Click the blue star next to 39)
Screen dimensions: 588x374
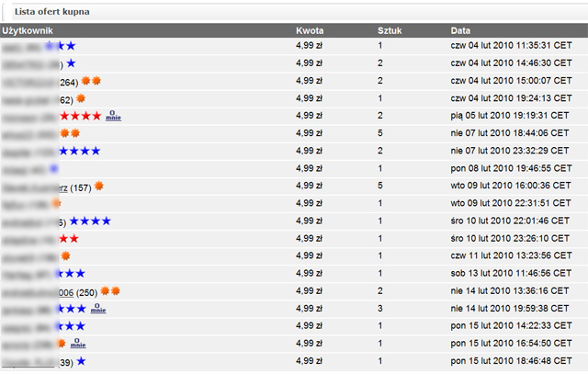click(x=81, y=361)
